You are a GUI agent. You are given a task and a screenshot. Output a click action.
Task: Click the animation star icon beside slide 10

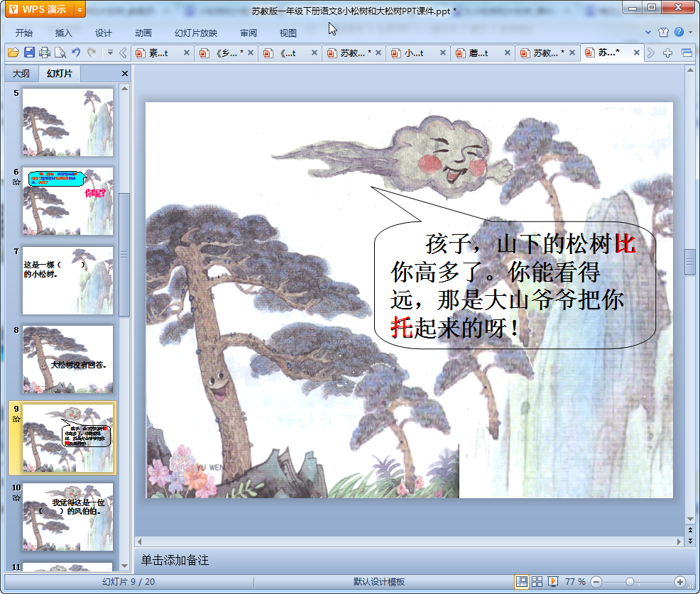(16, 497)
